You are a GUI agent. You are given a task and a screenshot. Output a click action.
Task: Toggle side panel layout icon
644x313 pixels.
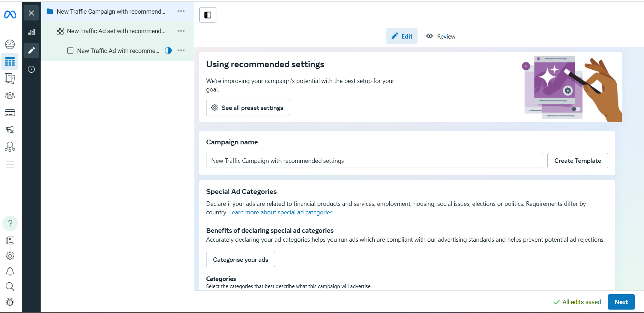[208, 15]
